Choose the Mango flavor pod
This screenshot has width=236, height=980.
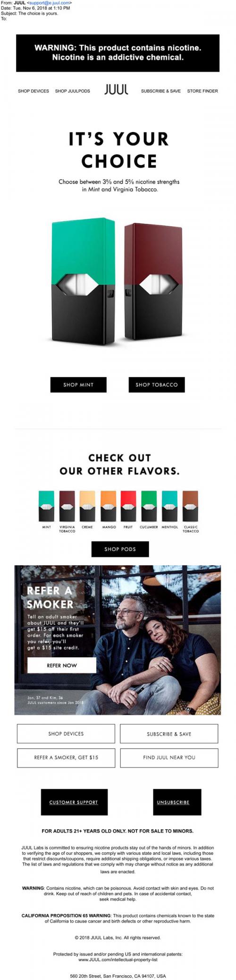108,506
